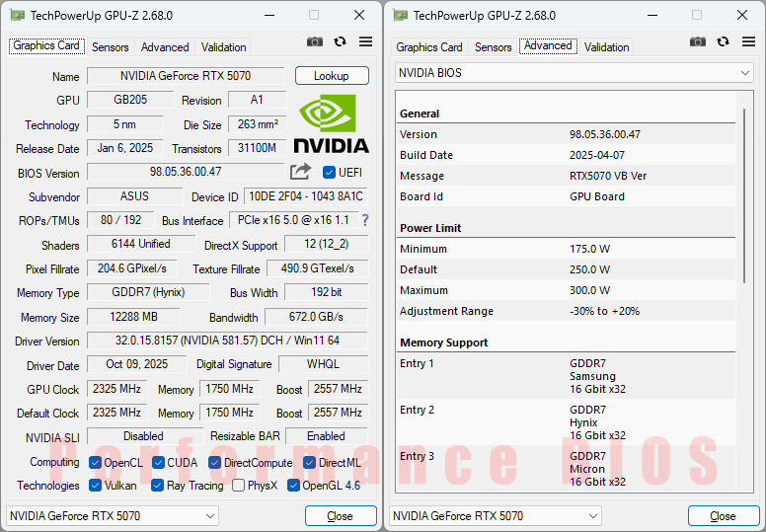This screenshot has height=532, width=766.
Task: Open Validation tab in right window
Action: click(x=607, y=47)
